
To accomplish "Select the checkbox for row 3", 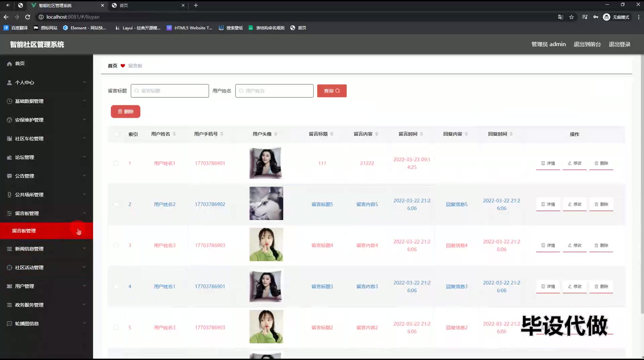I will tap(116, 245).
